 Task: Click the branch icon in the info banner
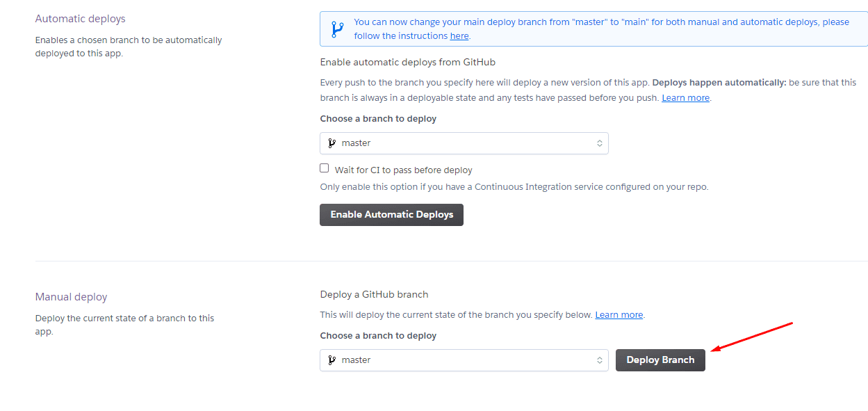[x=337, y=29]
